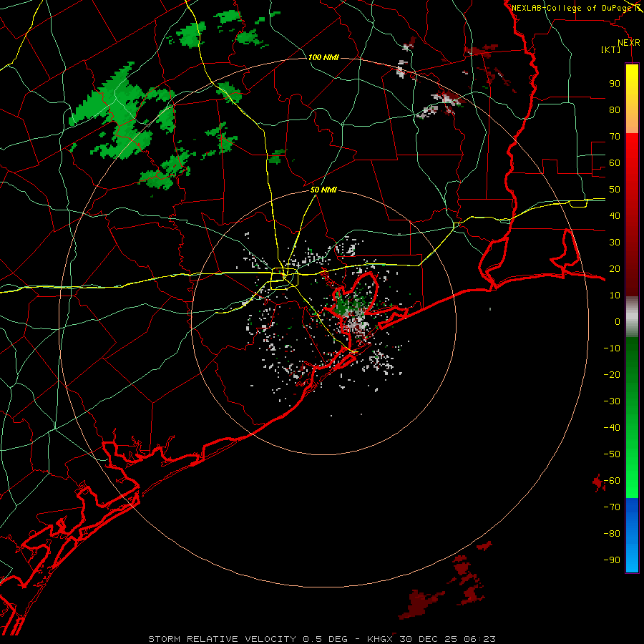Click the gray zero-velocity segment of color bar
This screenshot has width=644, height=644.
pyautogui.click(x=632, y=317)
